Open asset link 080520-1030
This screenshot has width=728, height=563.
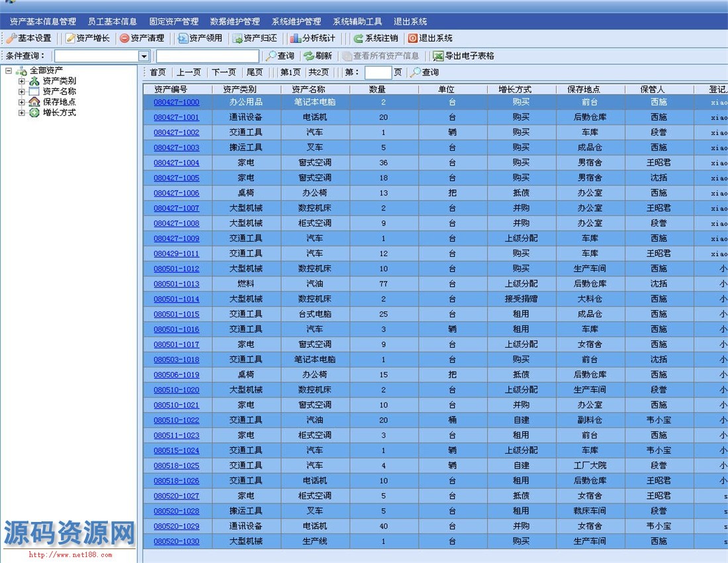[177, 542]
